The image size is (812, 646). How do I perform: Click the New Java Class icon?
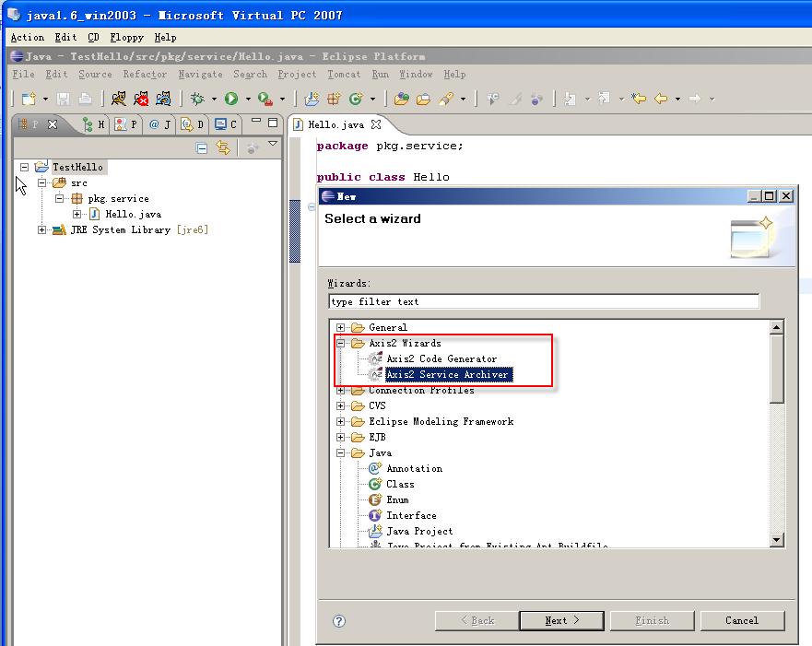tap(356, 99)
